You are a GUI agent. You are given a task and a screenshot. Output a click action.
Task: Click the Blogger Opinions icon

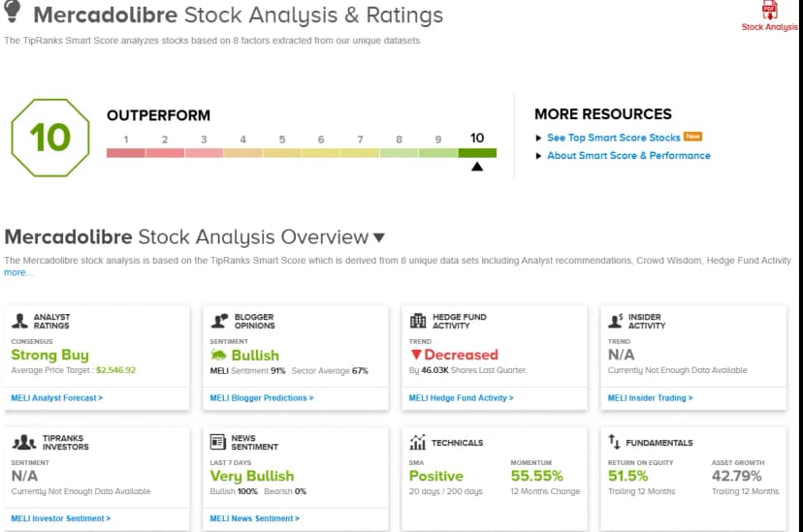tap(218, 321)
